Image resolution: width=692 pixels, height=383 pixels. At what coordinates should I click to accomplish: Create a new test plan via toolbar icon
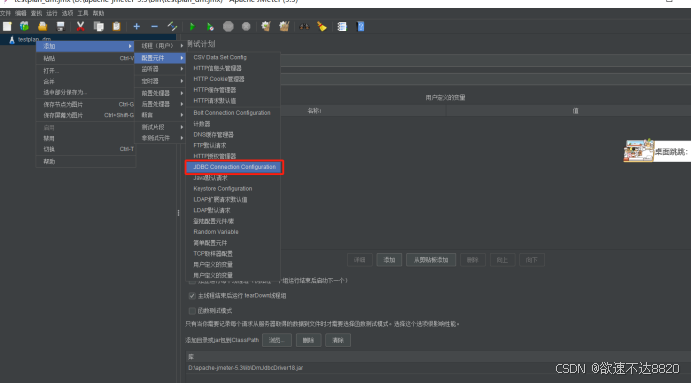point(7,26)
